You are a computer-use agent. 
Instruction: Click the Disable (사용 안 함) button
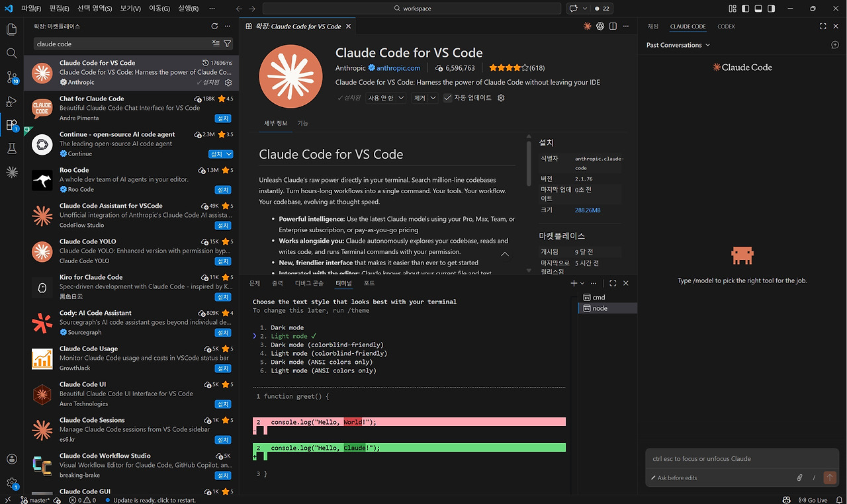click(380, 98)
